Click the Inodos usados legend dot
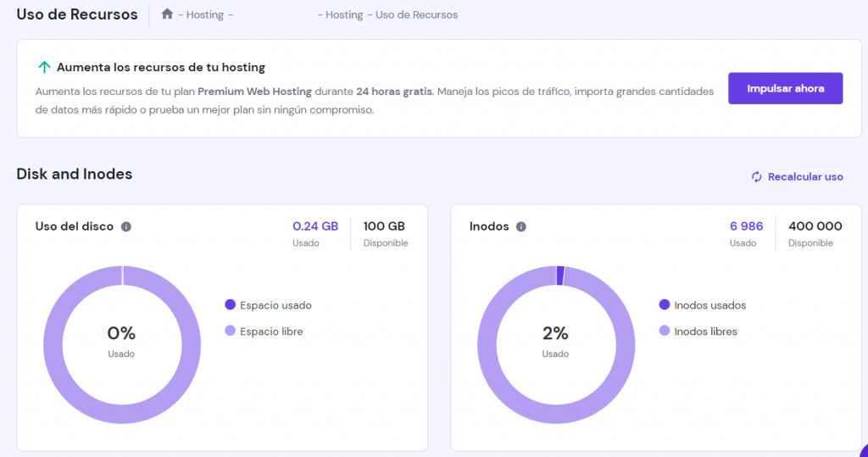 pyautogui.click(x=665, y=305)
